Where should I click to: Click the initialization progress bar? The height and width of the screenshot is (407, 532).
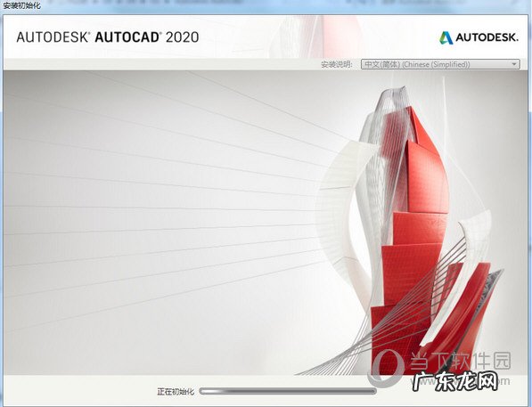(x=288, y=391)
